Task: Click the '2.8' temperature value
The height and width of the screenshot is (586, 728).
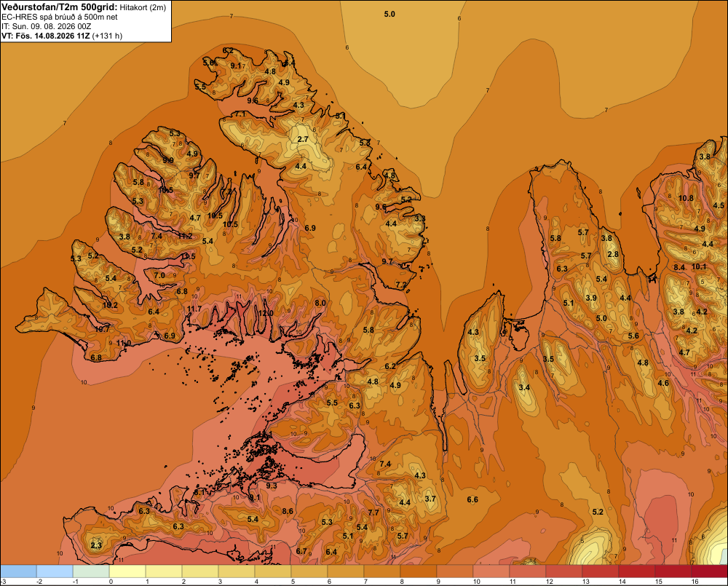Action: click(613, 254)
